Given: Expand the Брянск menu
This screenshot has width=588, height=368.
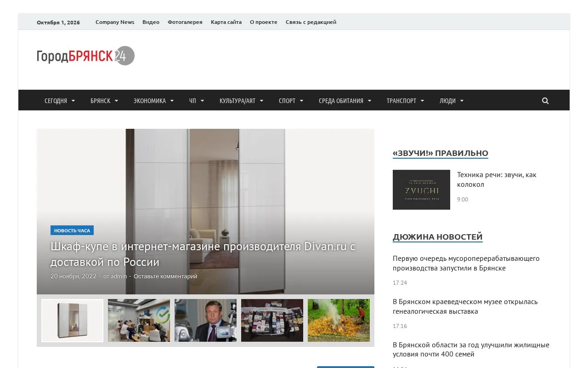Looking at the screenshot, I should [x=104, y=101].
